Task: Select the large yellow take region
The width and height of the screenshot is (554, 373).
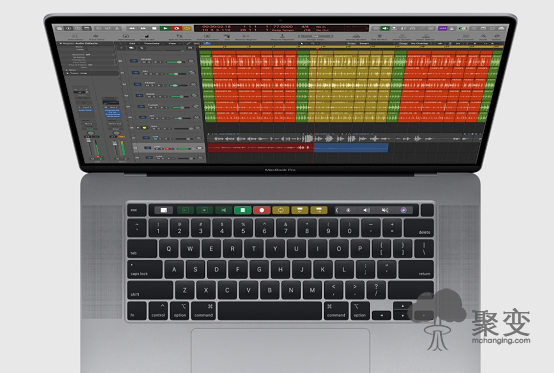Action: pyautogui.click(x=350, y=87)
